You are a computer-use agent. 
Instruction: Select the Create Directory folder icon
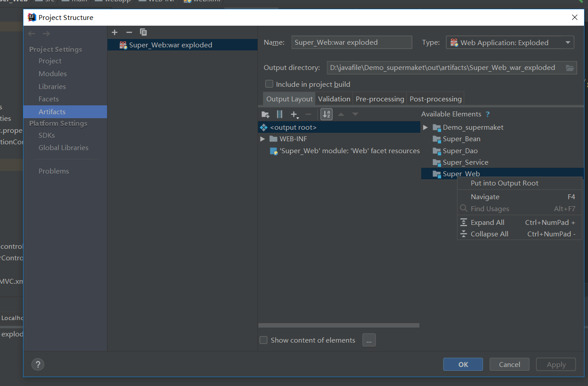click(x=265, y=114)
